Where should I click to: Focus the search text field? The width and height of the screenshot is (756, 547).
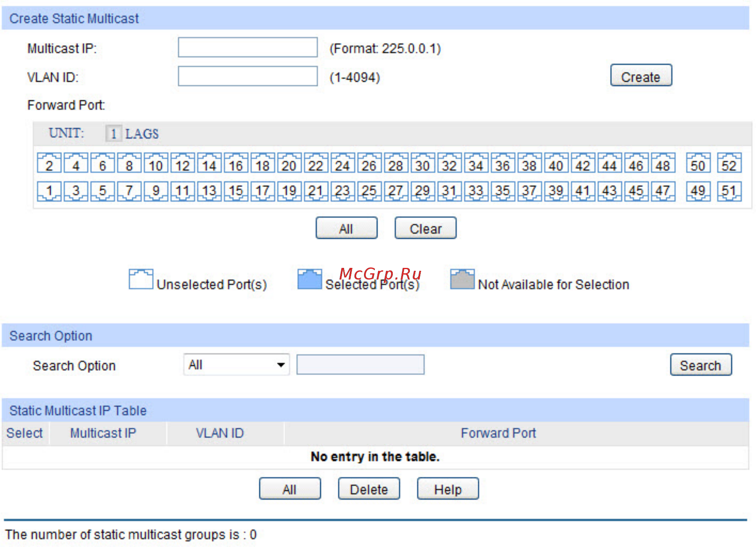point(361,365)
